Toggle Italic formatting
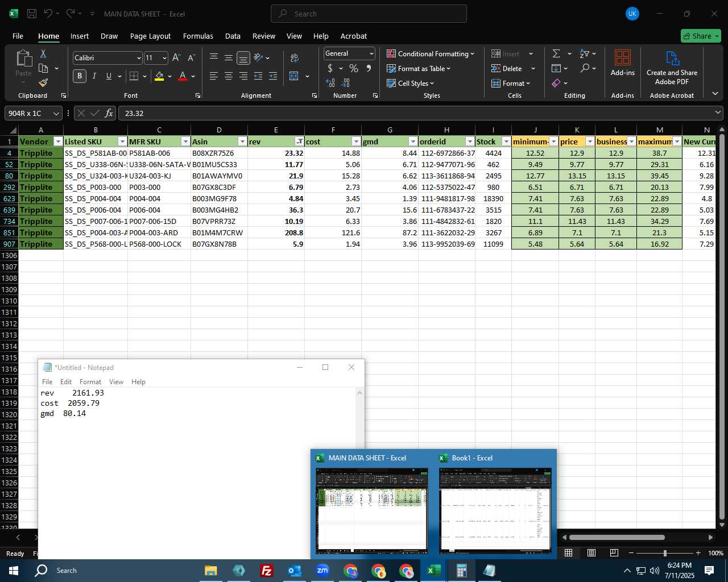728x582 pixels. point(94,76)
